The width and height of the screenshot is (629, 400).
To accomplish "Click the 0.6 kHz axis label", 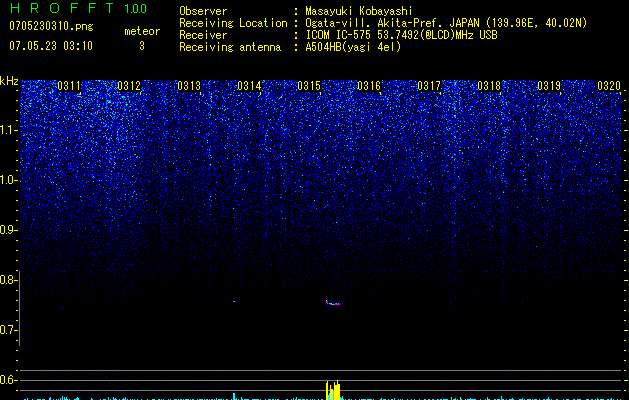I will pos(8,380).
